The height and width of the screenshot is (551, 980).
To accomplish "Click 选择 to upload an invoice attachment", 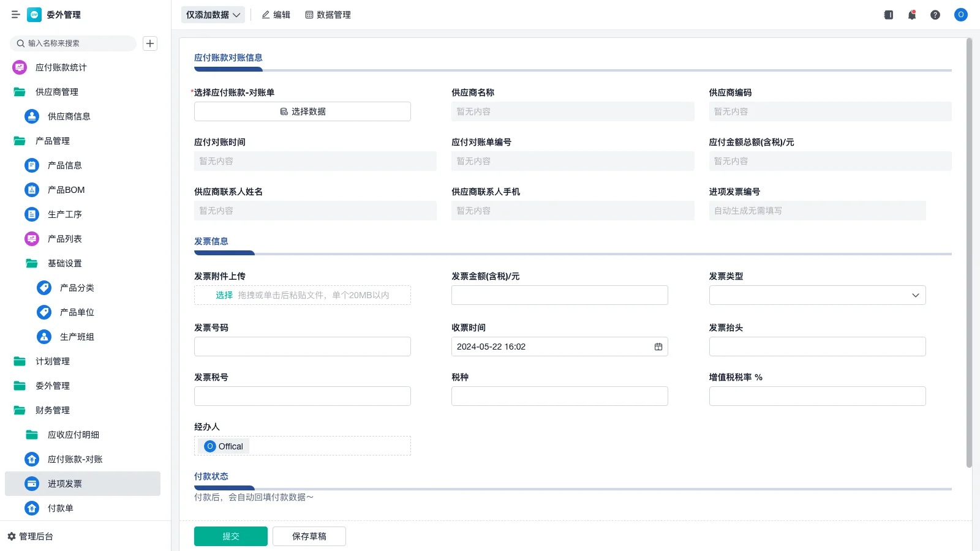I will point(223,295).
